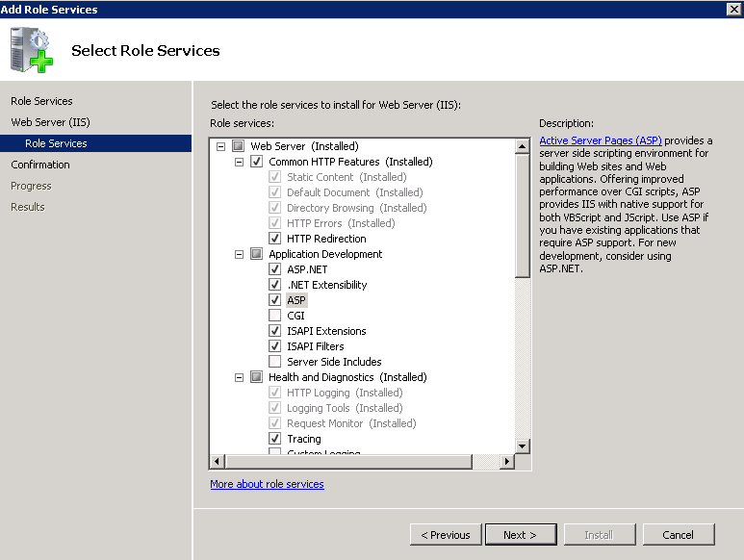744x560 pixels.
Task: Uncheck the HTTP Redirection checkbox
Action: pos(275,239)
